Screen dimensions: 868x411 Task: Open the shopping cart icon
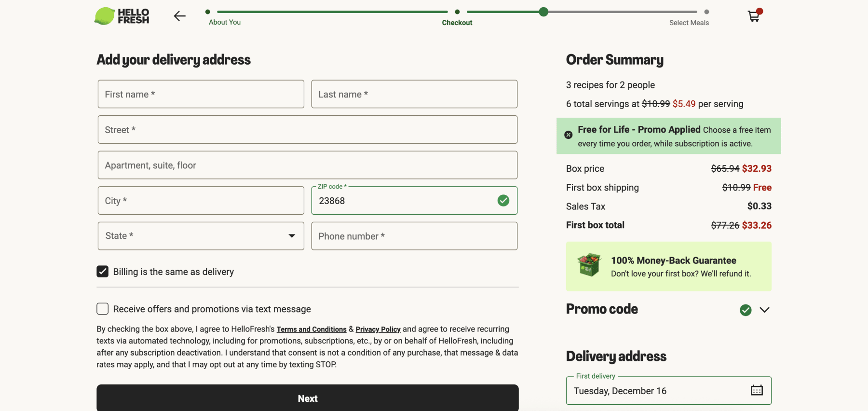pyautogui.click(x=754, y=16)
